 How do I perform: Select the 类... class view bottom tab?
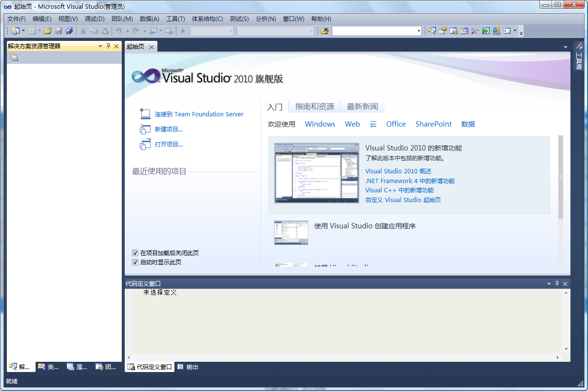(x=49, y=367)
